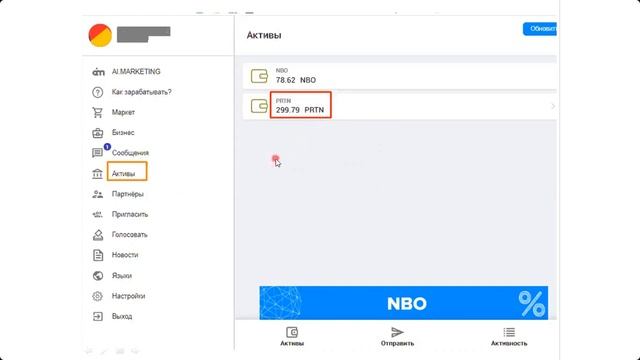Select the 78.62 NBO asset balance

pyautogui.click(x=296, y=80)
